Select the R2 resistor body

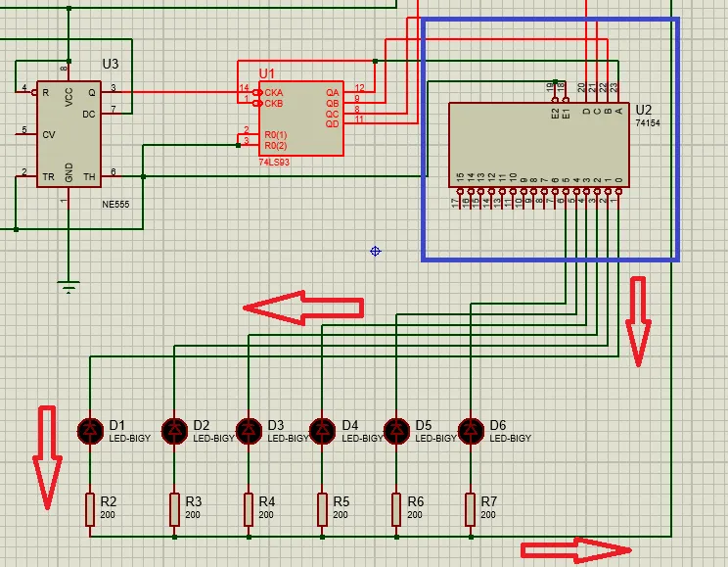coord(90,509)
